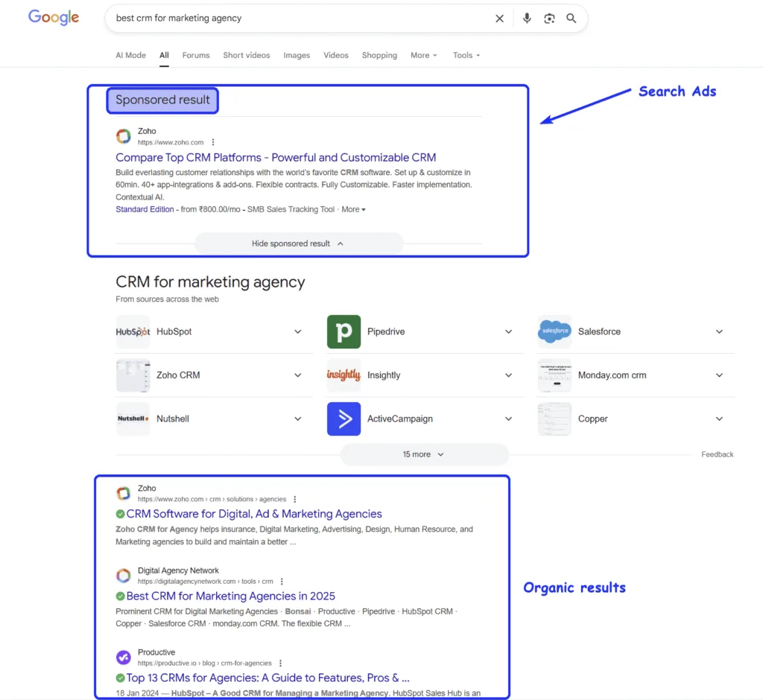Open Compare Top CRM Platforms ad link
Screen dimensions: 763x700
276,158
